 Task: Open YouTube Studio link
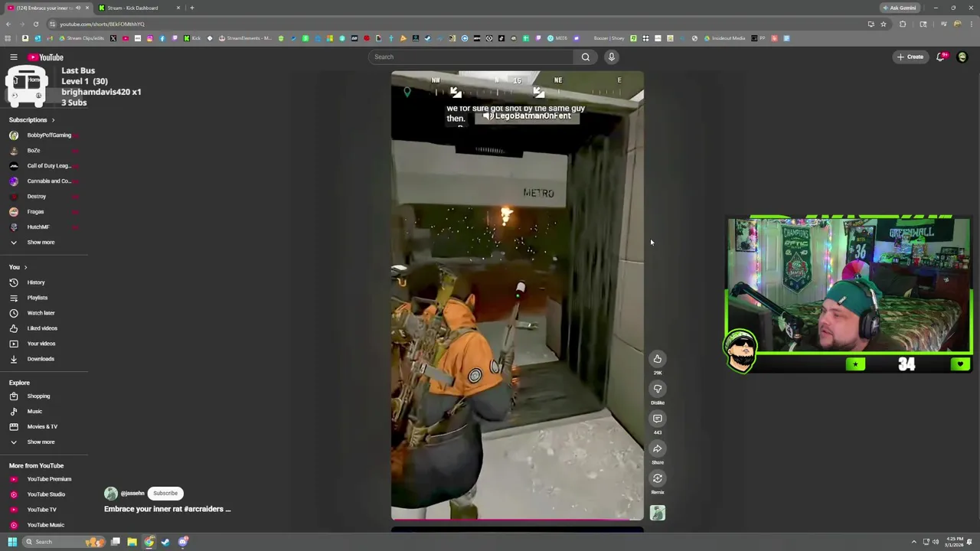[x=43, y=494]
